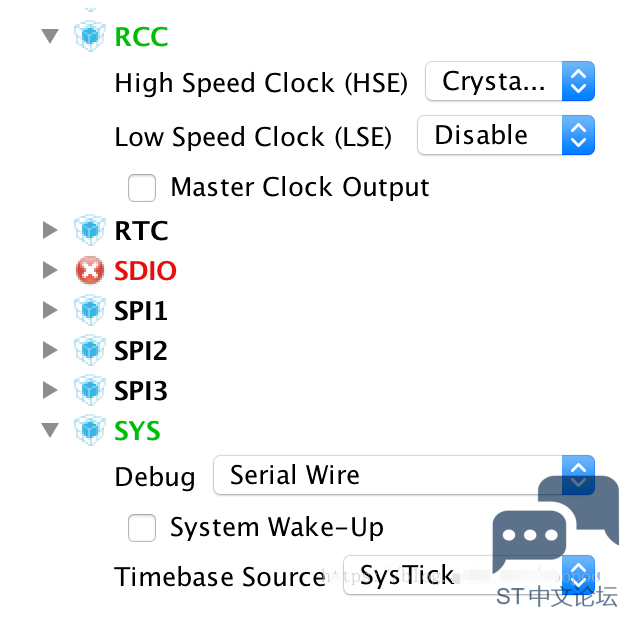Open the High Speed Clock (HSE) dropdown

[510, 81]
